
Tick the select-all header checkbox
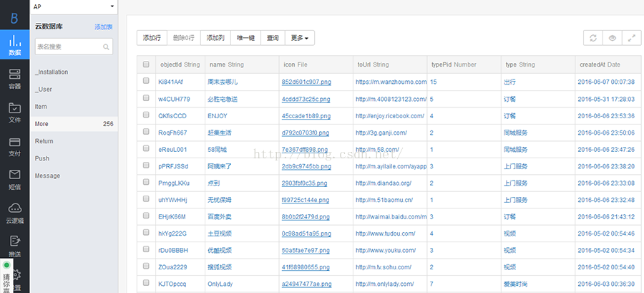click(146, 64)
